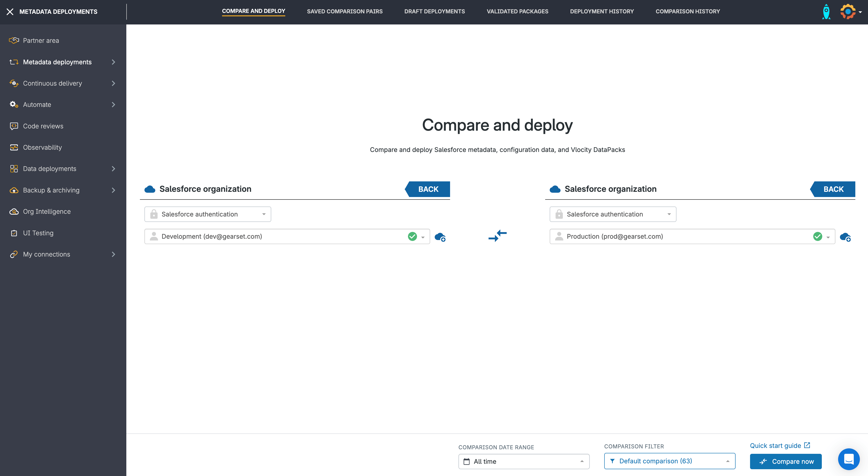
Task: Click the Org Intelligence cloud icon
Action: 14,211
